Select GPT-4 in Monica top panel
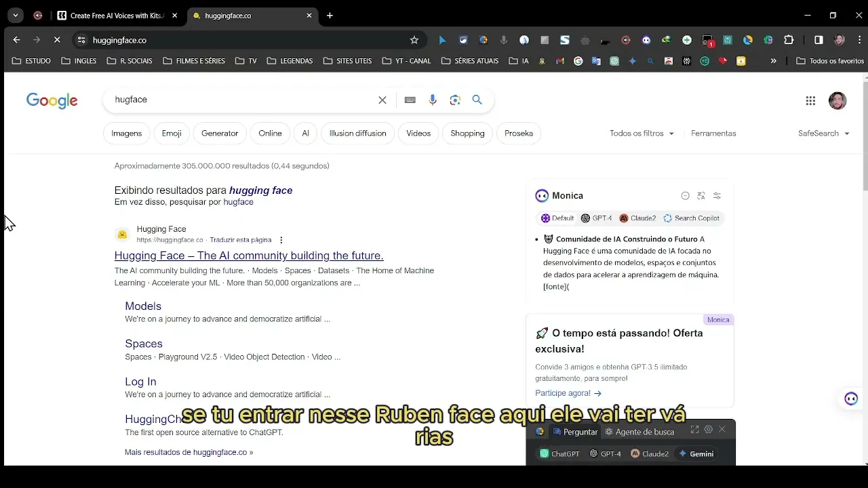868x488 pixels. (x=596, y=218)
